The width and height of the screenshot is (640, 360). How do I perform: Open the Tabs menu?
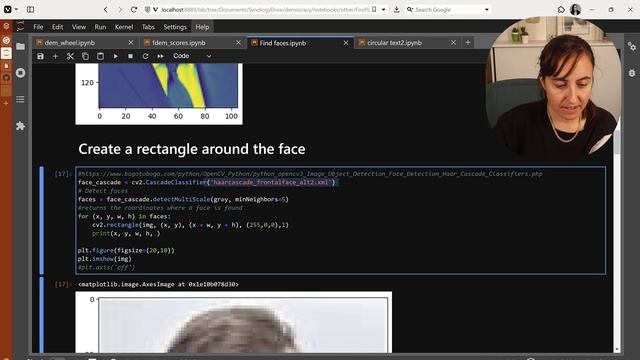pyautogui.click(x=148, y=27)
